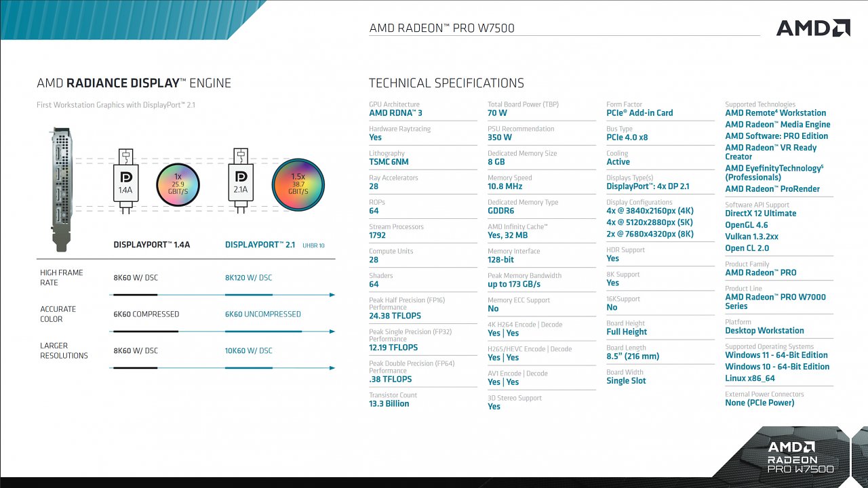Click the up to 173 GB/s value
The height and width of the screenshot is (488, 868).
(514, 284)
